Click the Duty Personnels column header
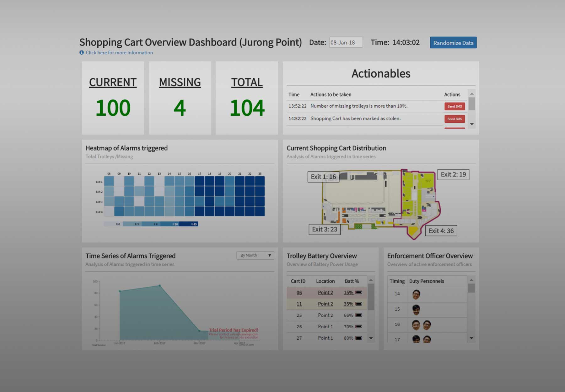565x392 pixels. pyautogui.click(x=427, y=281)
